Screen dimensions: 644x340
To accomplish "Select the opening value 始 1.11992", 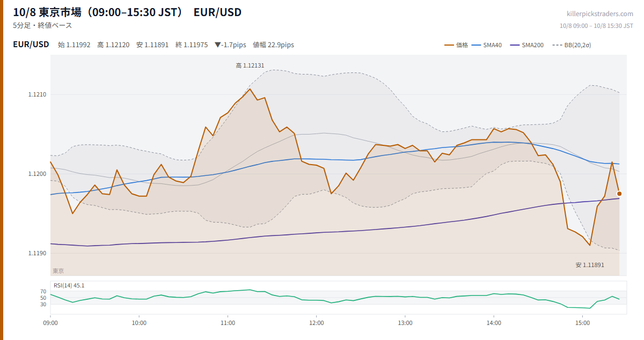I will point(75,45).
